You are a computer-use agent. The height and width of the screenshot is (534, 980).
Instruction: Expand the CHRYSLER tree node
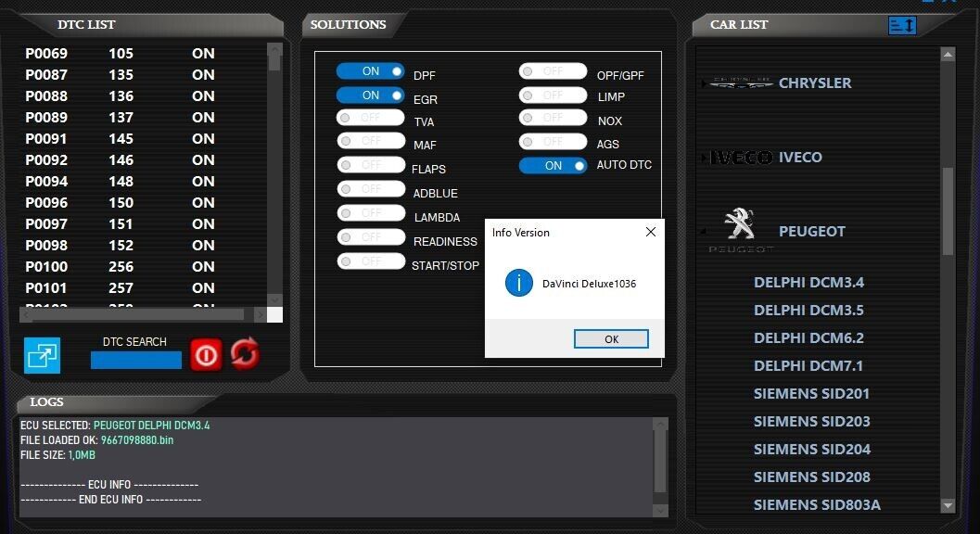pos(704,83)
